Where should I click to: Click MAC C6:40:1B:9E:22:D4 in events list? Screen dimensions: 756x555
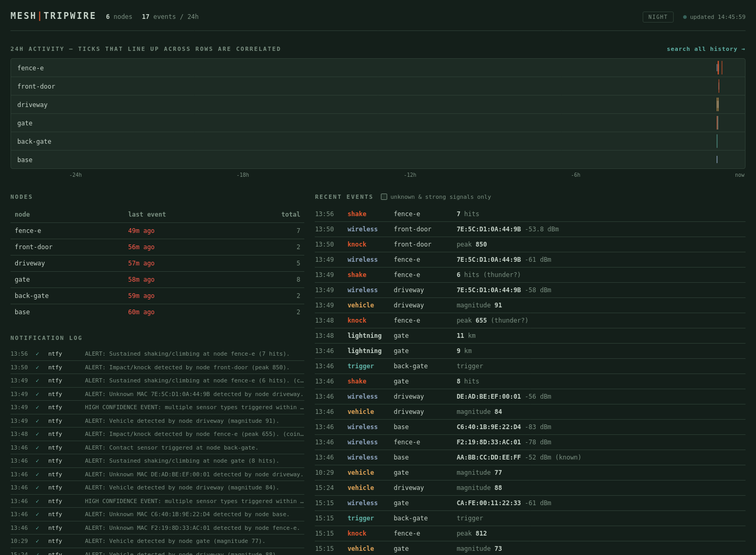488,427
